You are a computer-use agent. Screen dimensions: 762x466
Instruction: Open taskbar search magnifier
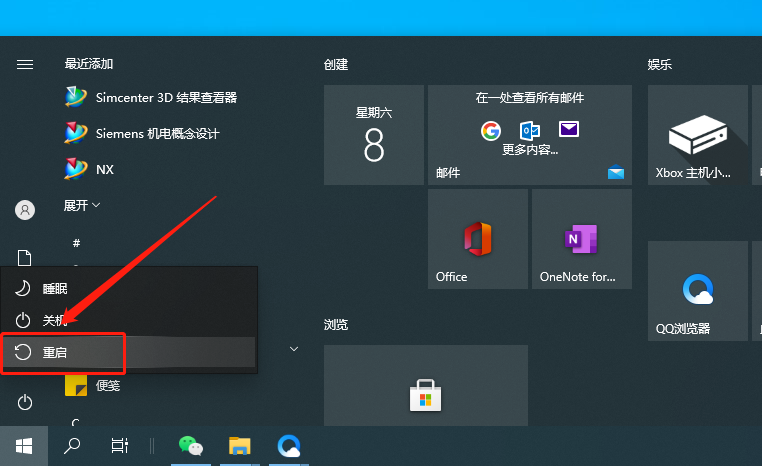click(72, 446)
